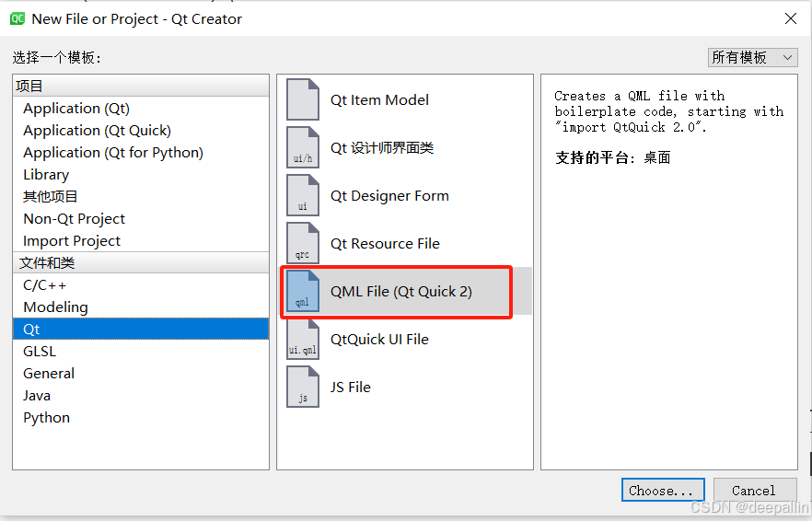Select the Python category
Screen dimensions: 812x521
(141, 417)
